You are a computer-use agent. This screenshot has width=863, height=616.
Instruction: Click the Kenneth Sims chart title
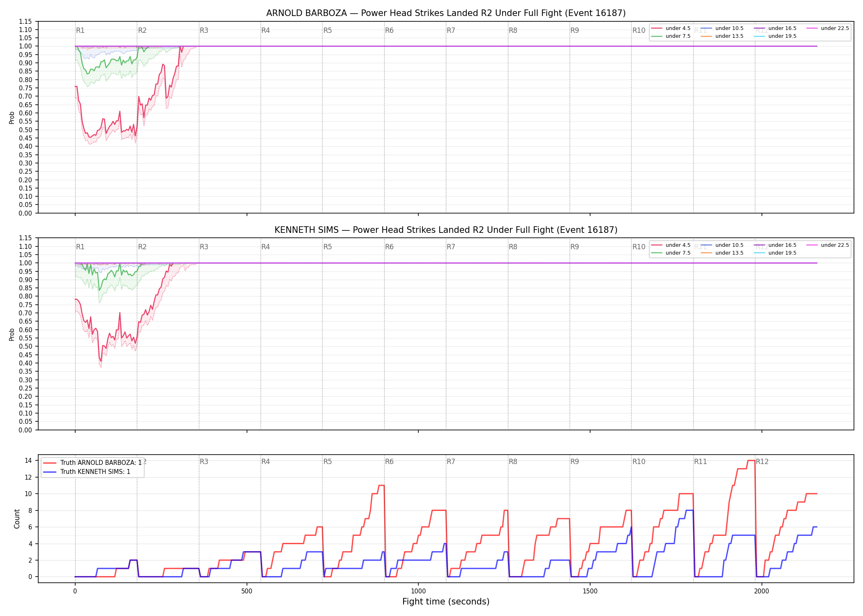click(446, 230)
